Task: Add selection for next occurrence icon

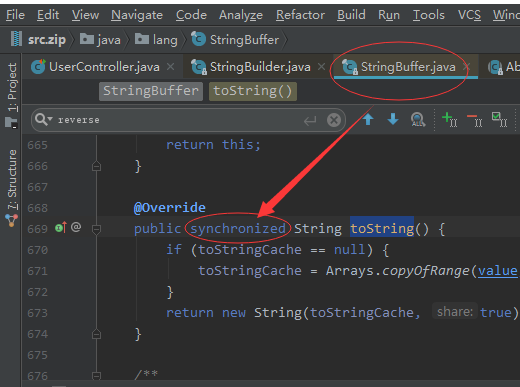Action: pyautogui.click(x=449, y=119)
